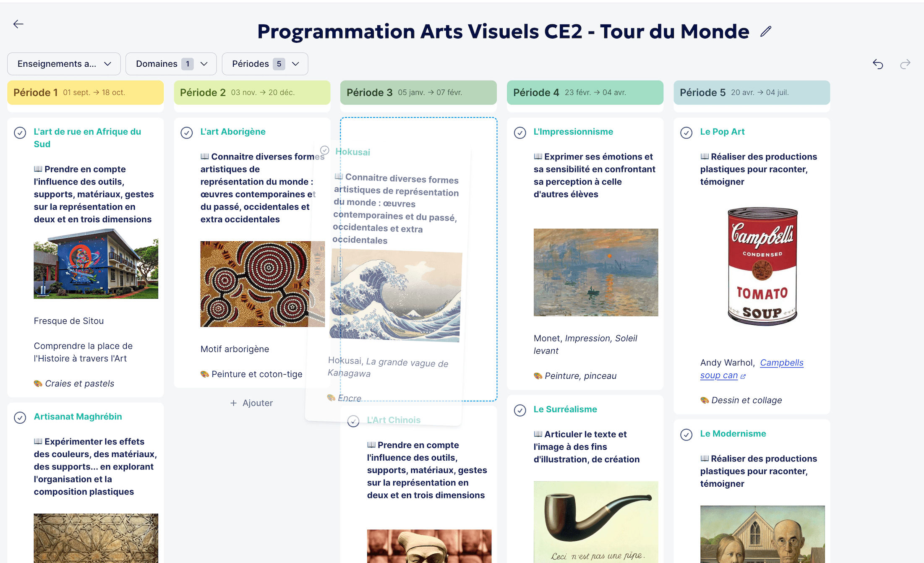Select the Période 1 column header
924x563 pixels.
tap(85, 92)
